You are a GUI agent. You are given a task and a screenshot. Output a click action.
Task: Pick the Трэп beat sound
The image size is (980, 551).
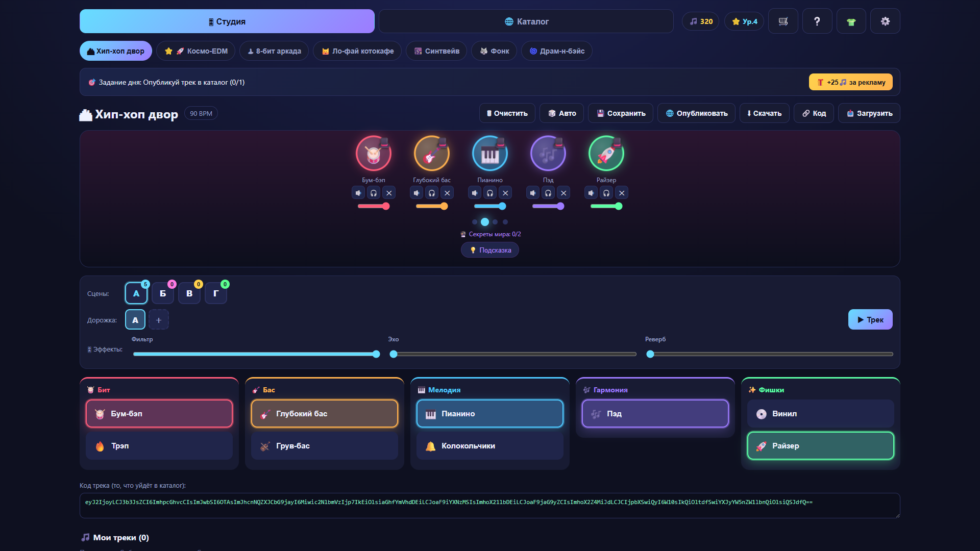[x=159, y=446]
